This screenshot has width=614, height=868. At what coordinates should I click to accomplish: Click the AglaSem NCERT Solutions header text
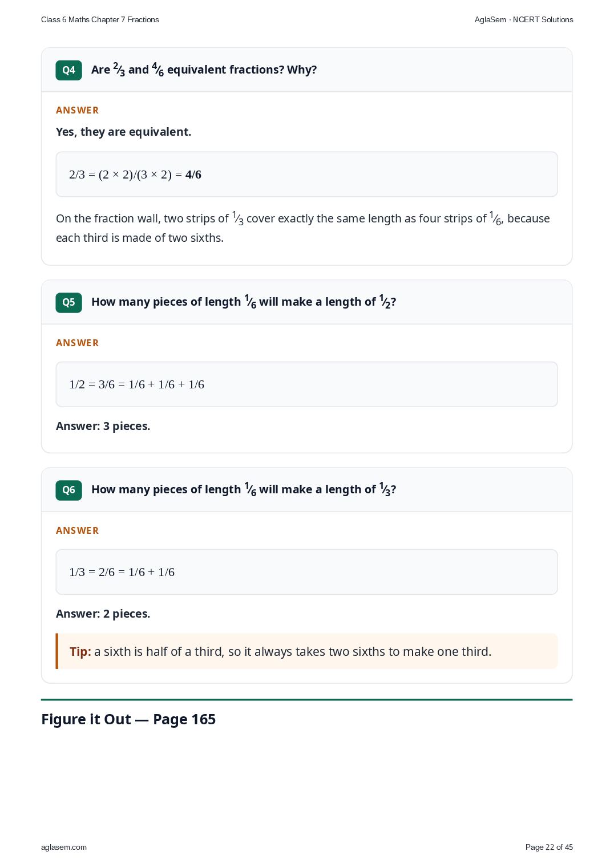(x=524, y=19)
